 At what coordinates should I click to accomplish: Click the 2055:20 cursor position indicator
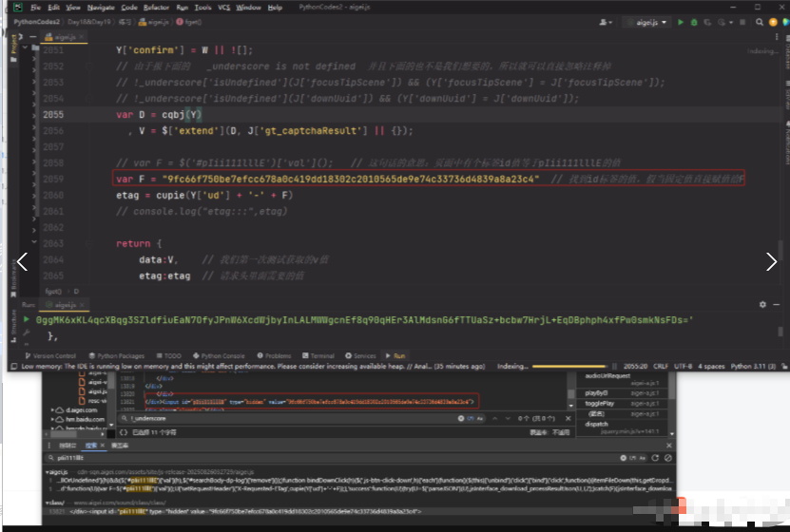click(635, 367)
